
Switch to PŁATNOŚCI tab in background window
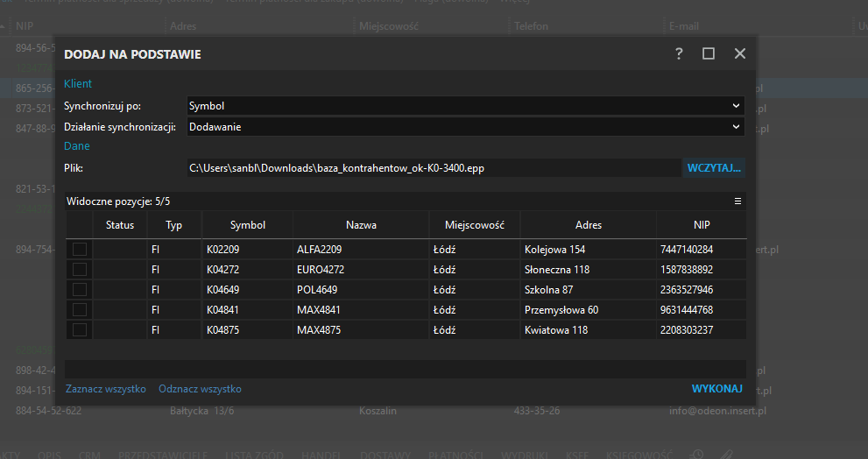coord(455,455)
